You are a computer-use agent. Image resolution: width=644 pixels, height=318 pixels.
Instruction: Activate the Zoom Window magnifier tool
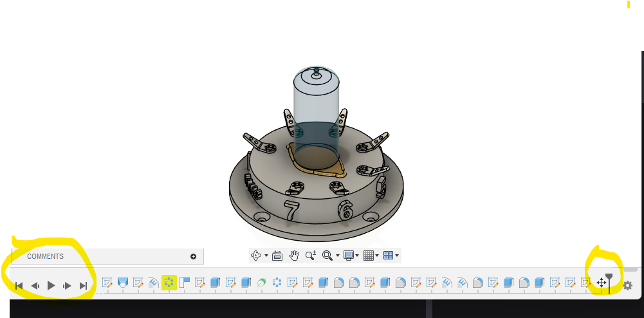[x=327, y=256]
